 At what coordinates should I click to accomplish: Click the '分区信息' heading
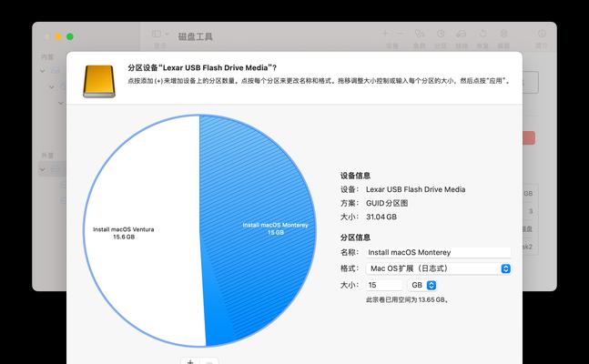pos(355,238)
